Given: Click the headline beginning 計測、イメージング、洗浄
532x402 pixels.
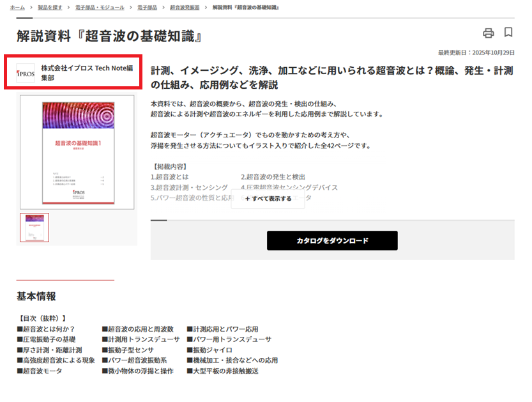Looking at the screenshot, I should click(x=331, y=77).
